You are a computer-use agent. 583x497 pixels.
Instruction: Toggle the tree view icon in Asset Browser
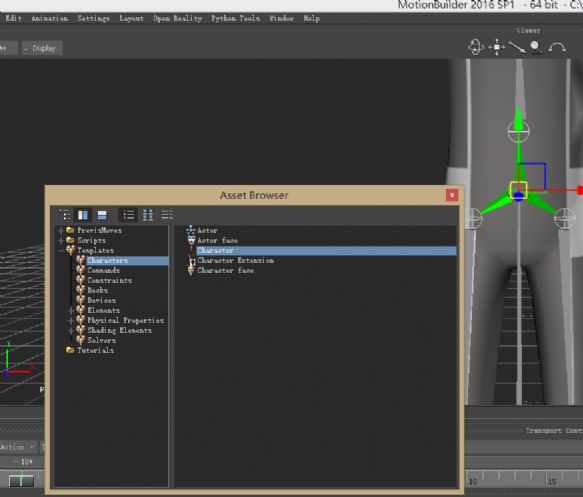(64, 215)
